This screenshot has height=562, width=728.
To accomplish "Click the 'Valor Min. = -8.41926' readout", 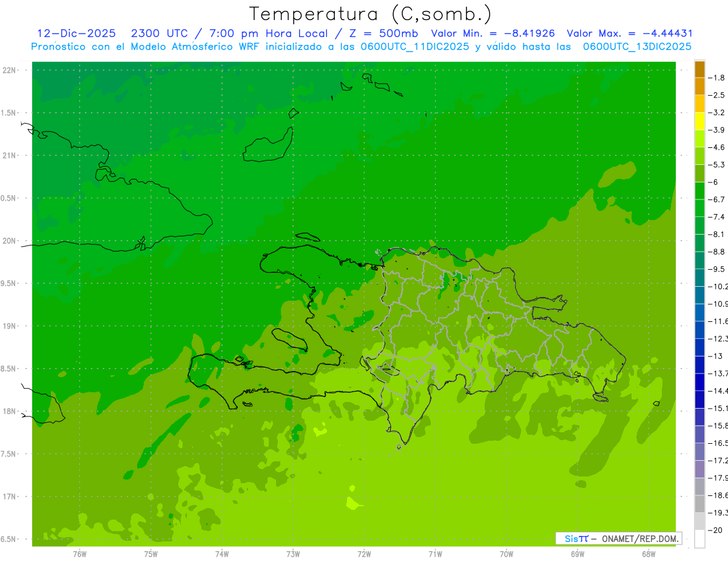I will [492, 33].
